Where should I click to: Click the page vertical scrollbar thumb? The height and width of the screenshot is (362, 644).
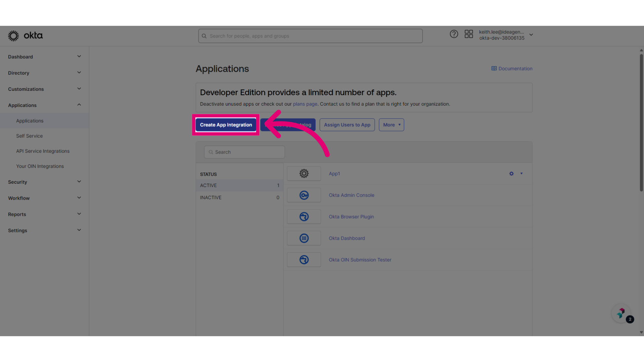point(641,122)
